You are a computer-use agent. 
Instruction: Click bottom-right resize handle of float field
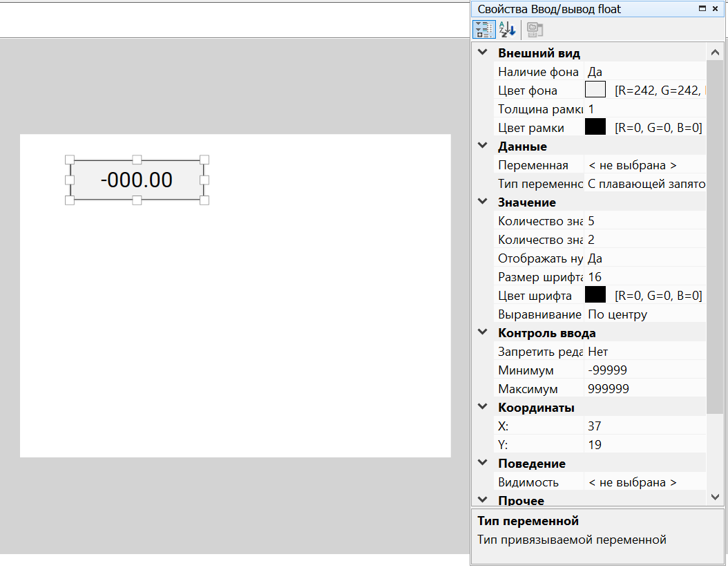(x=204, y=200)
